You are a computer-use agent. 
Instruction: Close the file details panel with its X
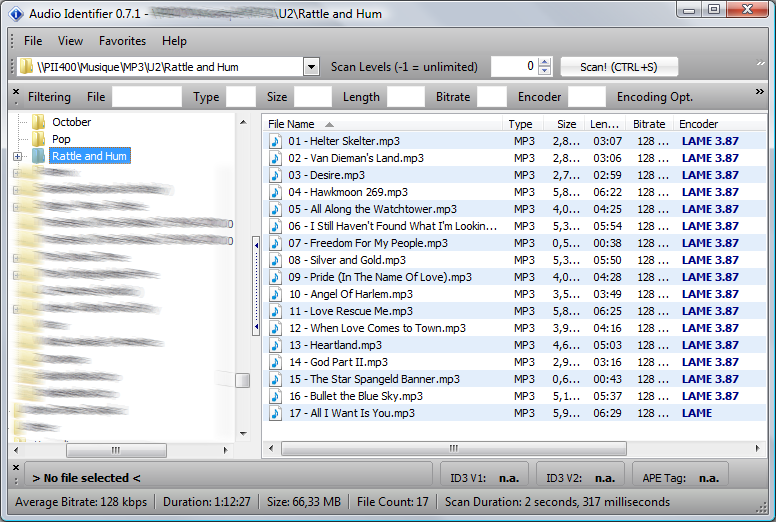(x=16, y=468)
